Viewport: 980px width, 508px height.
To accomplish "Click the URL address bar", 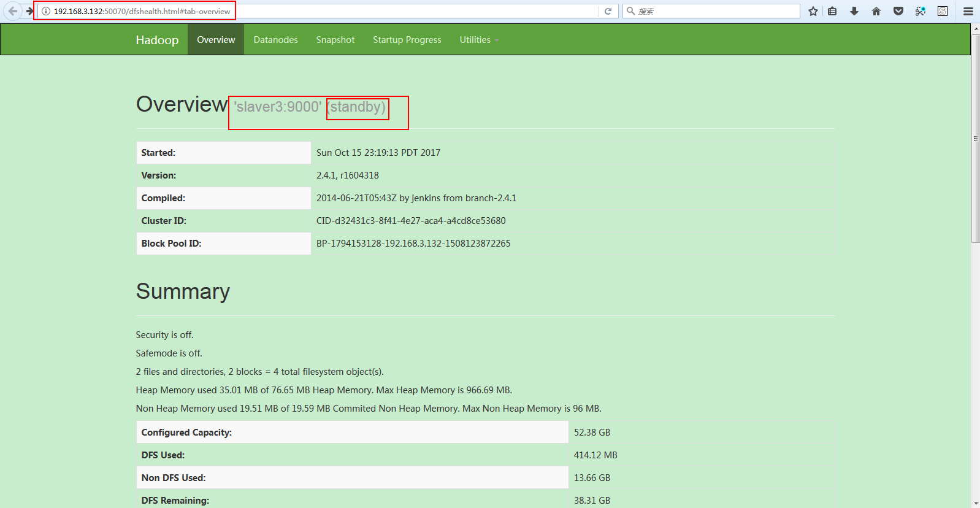I will coord(319,11).
